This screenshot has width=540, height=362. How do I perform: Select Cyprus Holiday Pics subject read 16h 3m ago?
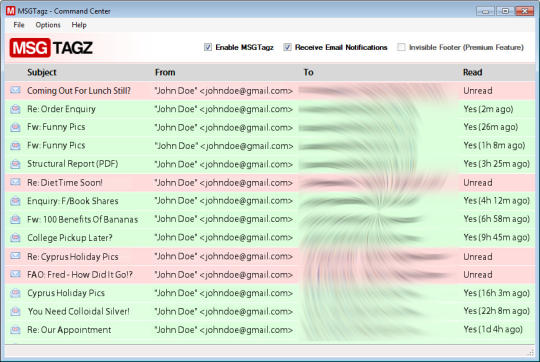click(x=66, y=293)
